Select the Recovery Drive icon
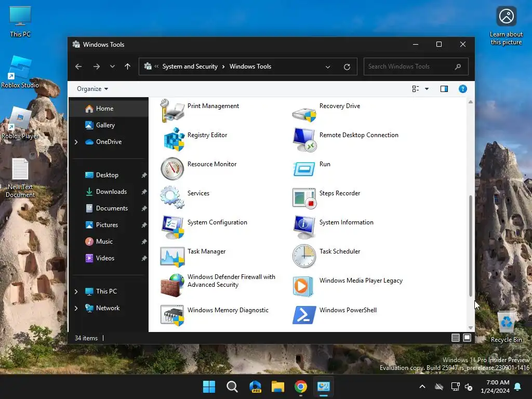 tap(304, 114)
